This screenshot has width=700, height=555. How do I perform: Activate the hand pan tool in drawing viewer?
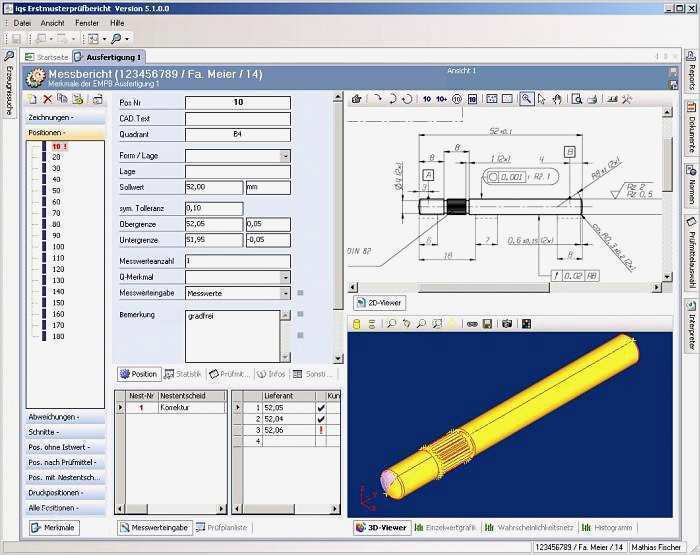coord(559,99)
